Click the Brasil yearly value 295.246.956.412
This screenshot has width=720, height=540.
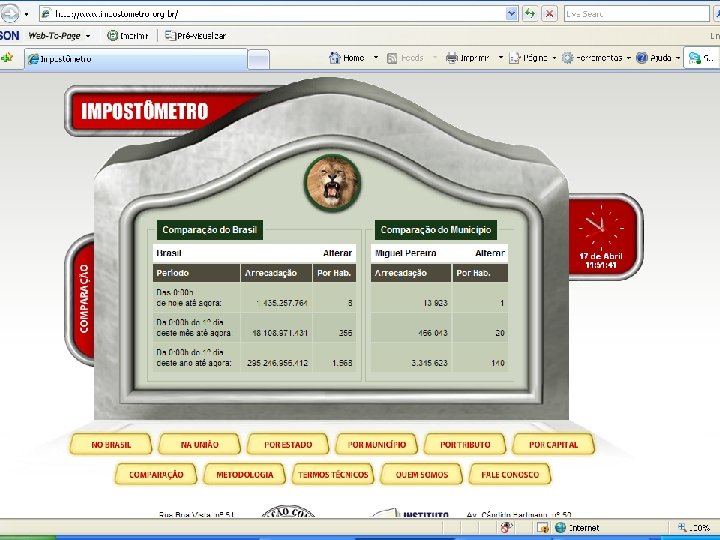pos(277,363)
